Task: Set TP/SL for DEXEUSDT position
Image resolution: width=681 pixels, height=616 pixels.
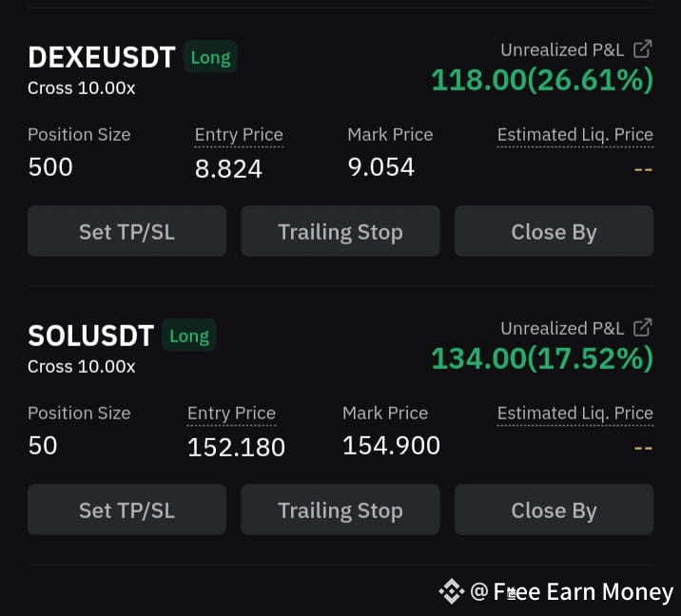Action: coord(126,231)
